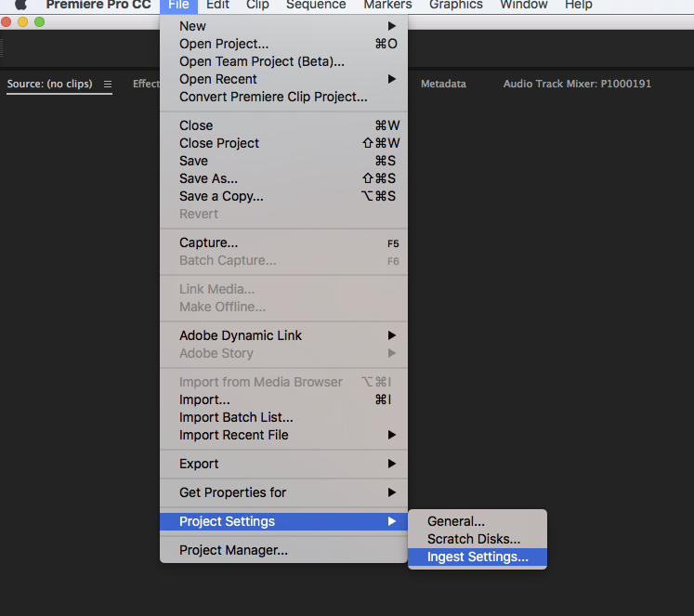Expand the Open Recent submenu
The width and height of the screenshot is (694, 616).
283,79
